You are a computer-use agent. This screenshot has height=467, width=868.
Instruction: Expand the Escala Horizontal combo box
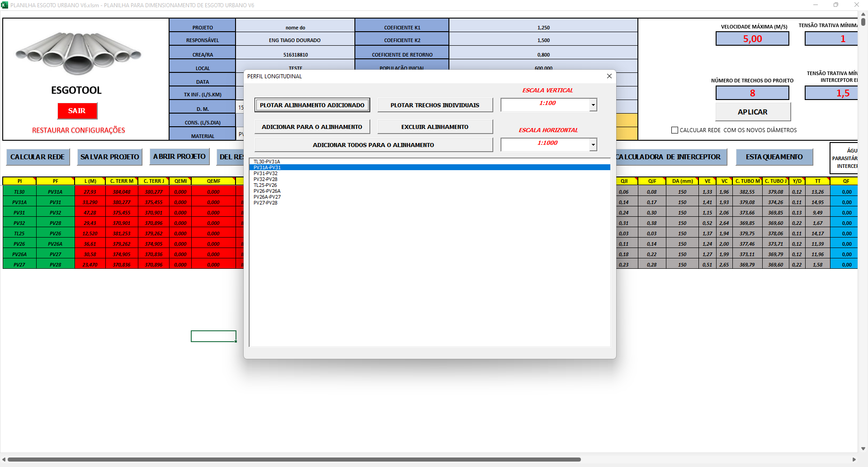593,145
